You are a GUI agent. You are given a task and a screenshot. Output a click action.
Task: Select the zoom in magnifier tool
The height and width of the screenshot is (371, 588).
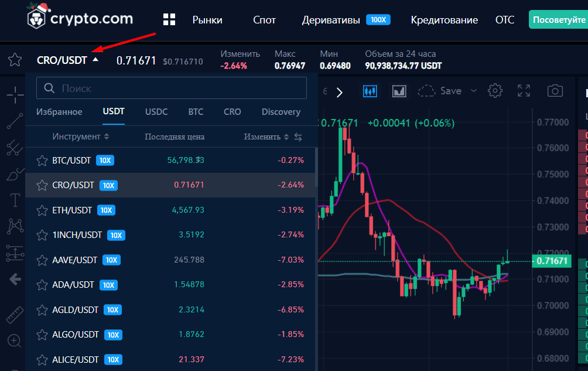(x=14, y=341)
